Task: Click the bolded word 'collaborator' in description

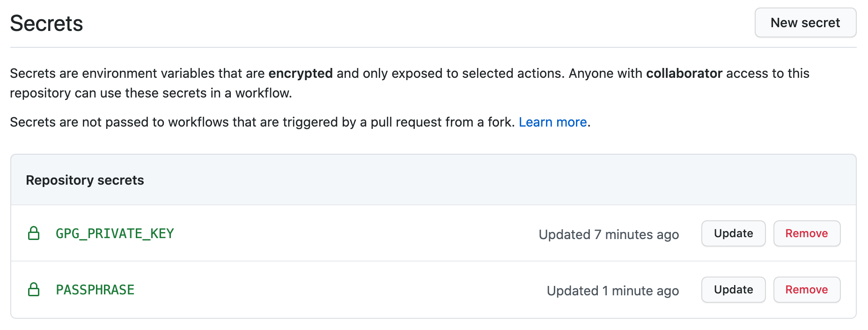Action: click(x=684, y=74)
